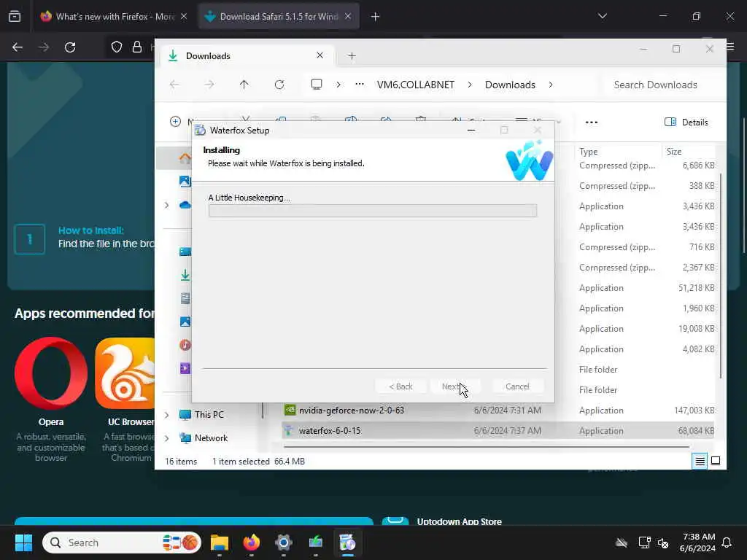Go up one folder in File Explorer

(x=244, y=85)
